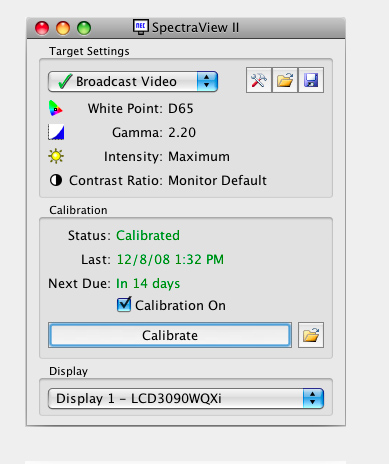Image resolution: width=389 pixels, height=464 pixels.
Task: Click the White Point color gamut icon
Action: [x=56, y=108]
